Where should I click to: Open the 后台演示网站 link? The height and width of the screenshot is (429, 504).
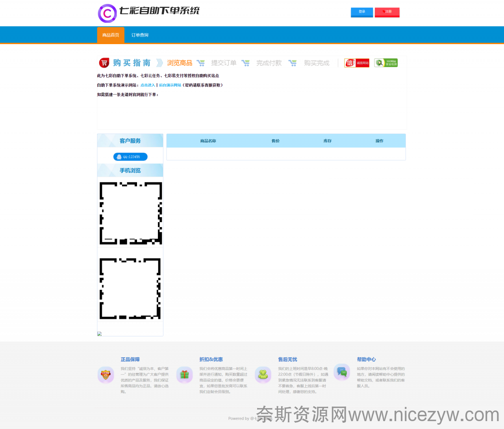coord(170,85)
